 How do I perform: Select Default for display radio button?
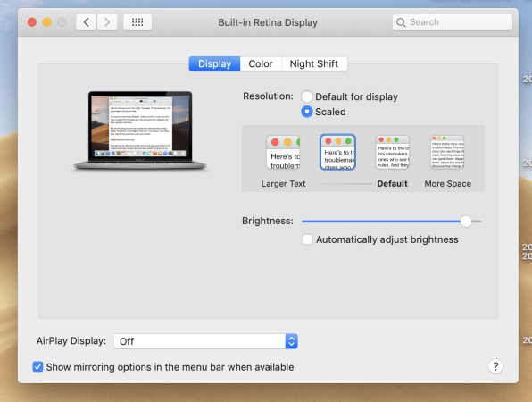point(307,96)
